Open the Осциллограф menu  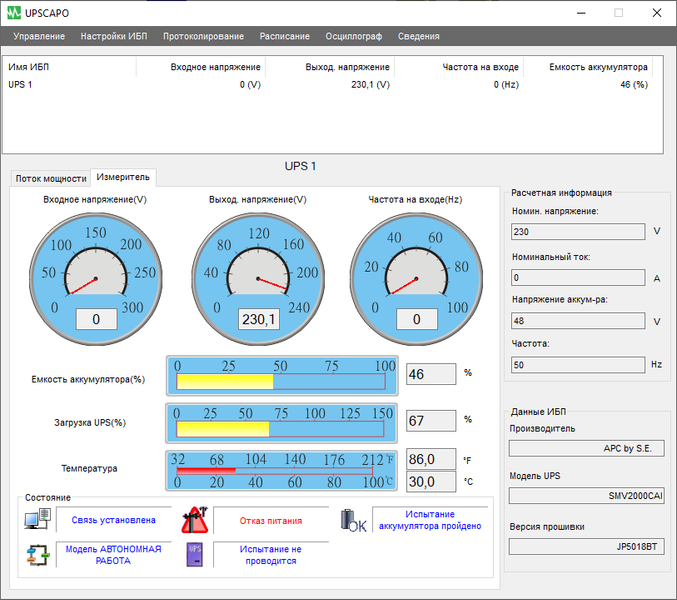click(353, 36)
